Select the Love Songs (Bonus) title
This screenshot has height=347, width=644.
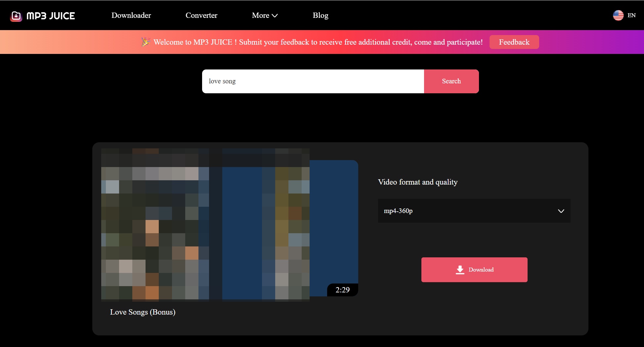pos(143,312)
